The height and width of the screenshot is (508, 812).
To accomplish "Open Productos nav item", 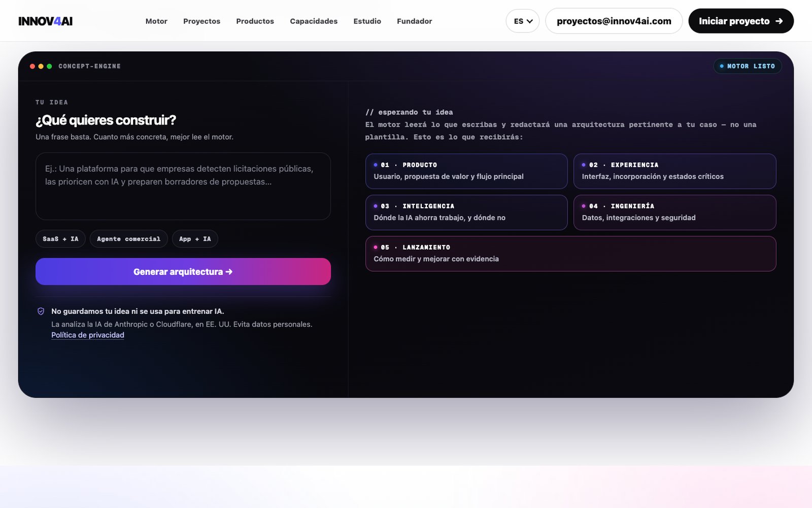I will coord(255,21).
